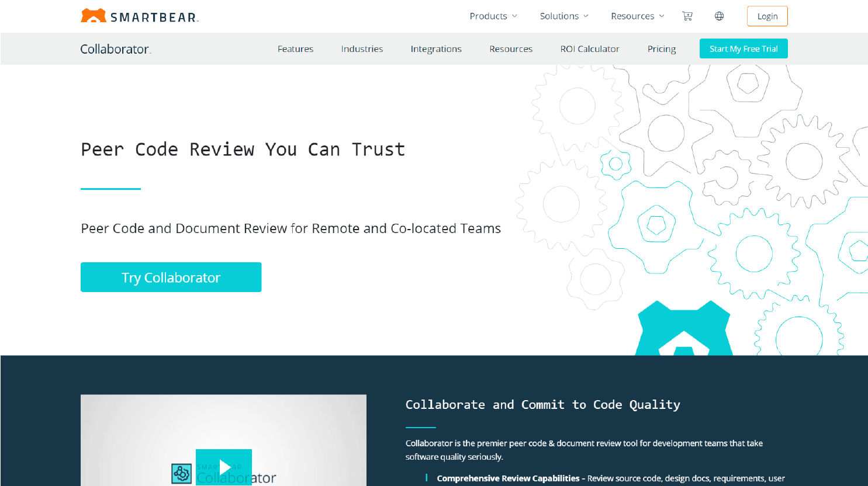Click the Collaborator wordmark in the sub-navigation
Viewport: 868px width, 486px height.
[114, 49]
